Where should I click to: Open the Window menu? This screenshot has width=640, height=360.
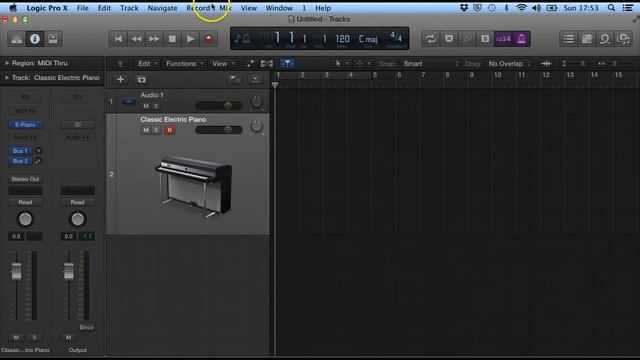coord(279,8)
